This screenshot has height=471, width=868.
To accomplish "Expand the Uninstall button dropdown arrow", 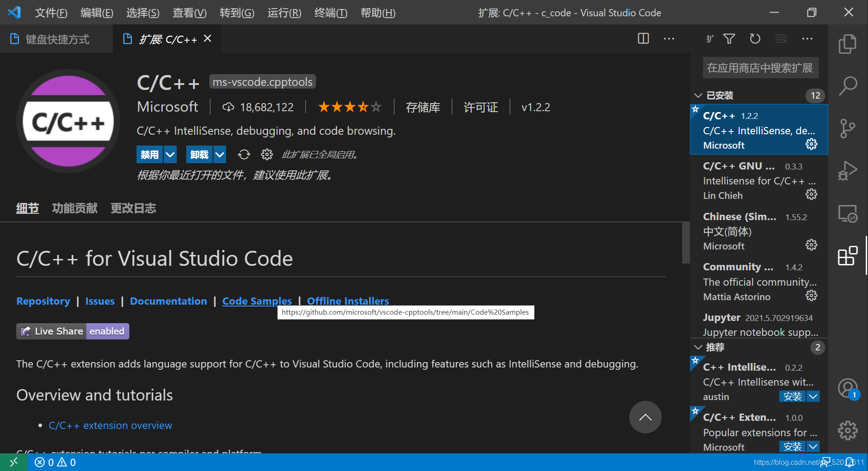I will coord(220,155).
